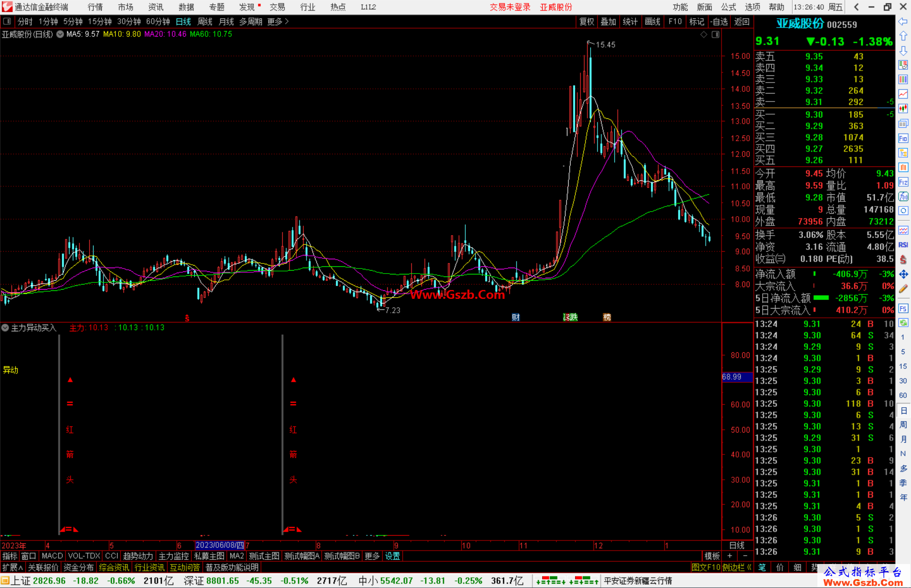
Task: Click the RSI indicator sidebar icon
Action: tap(903, 245)
